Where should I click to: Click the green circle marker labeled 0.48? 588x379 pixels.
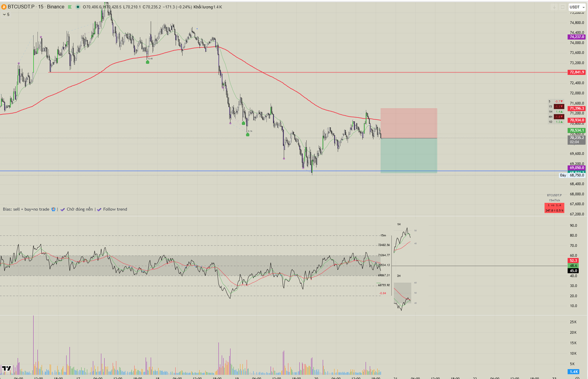tap(147, 61)
